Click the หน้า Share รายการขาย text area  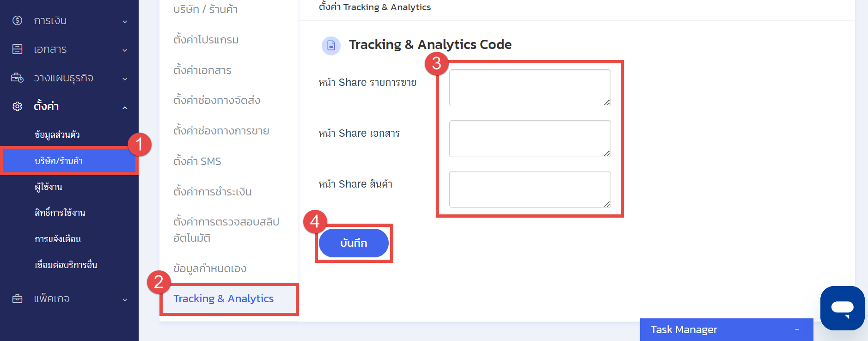coord(530,88)
